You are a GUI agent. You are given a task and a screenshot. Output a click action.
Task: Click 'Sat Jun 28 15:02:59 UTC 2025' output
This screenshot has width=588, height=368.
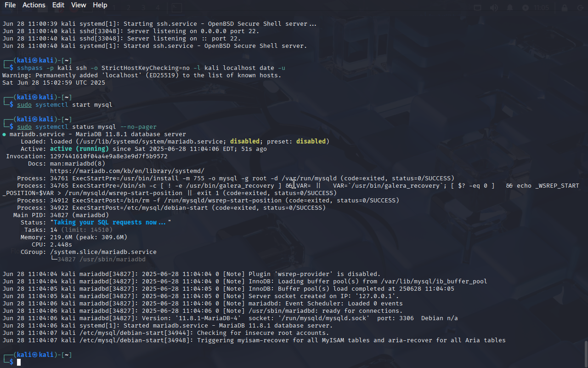point(54,83)
